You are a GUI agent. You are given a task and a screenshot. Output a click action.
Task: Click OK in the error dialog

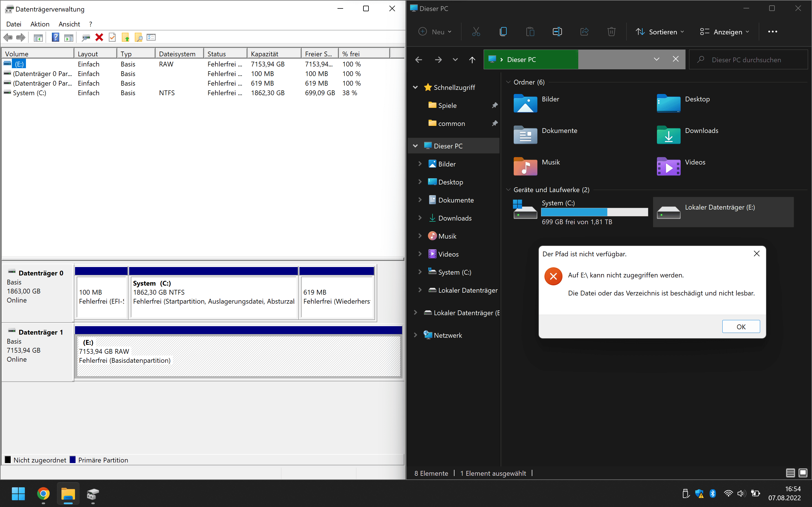pos(741,327)
